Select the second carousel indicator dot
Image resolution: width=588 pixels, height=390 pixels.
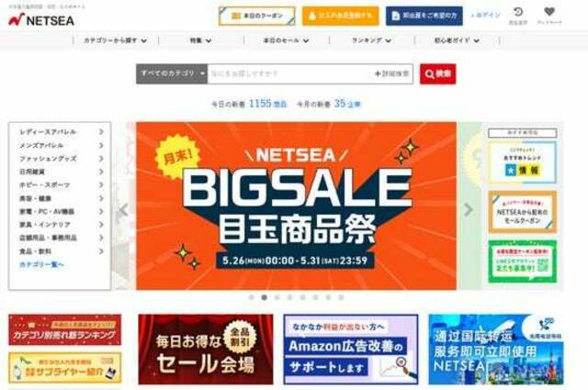click(x=264, y=297)
